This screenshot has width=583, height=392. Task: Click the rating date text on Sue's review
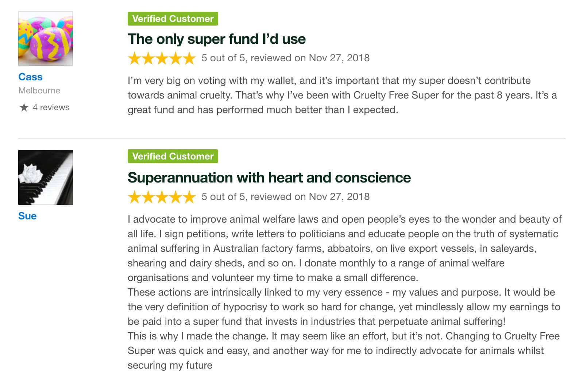(x=285, y=197)
